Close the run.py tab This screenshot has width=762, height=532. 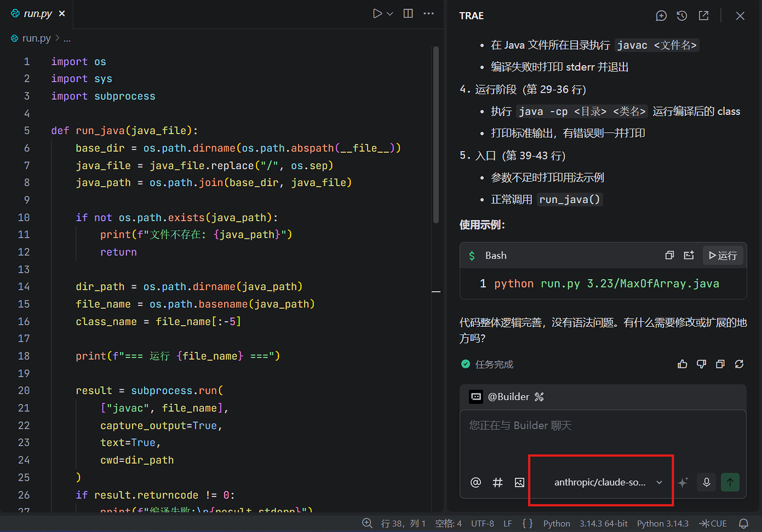tap(62, 14)
